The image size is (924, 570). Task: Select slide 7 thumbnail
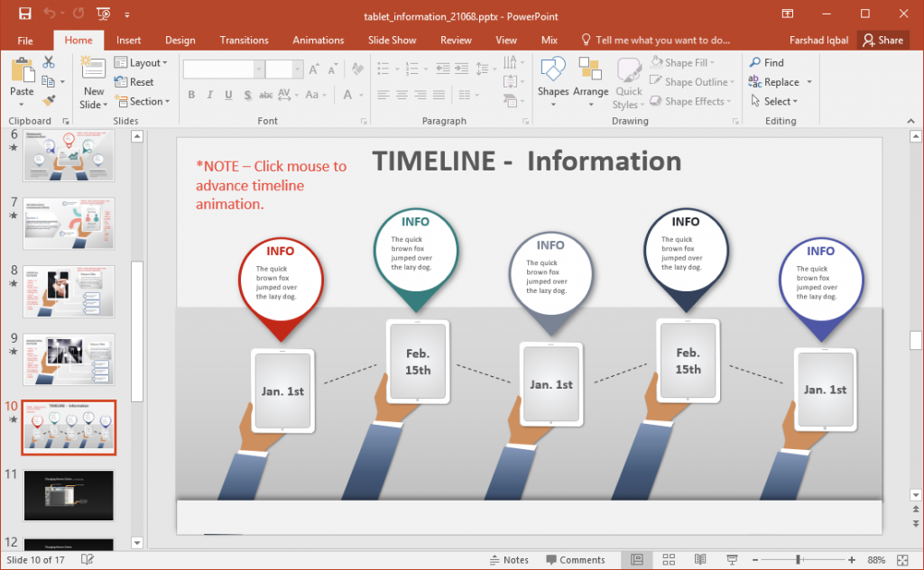click(69, 223)
